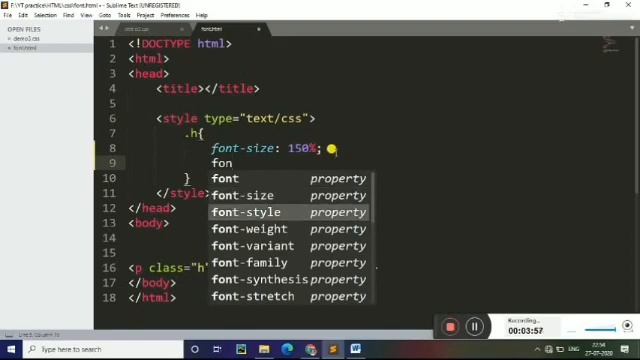640x360 pixels.
Task: Open Cortana from the taskbar
Action: click(195, 349)
